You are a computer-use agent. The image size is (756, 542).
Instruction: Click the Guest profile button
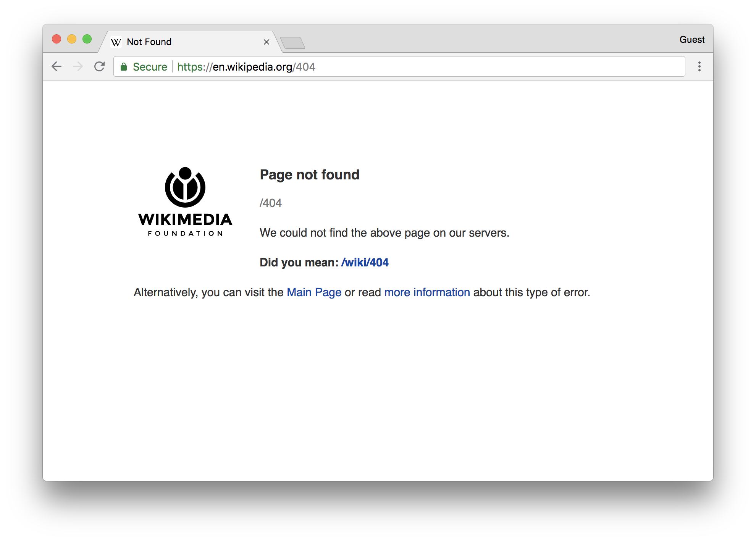pos(691,40)
